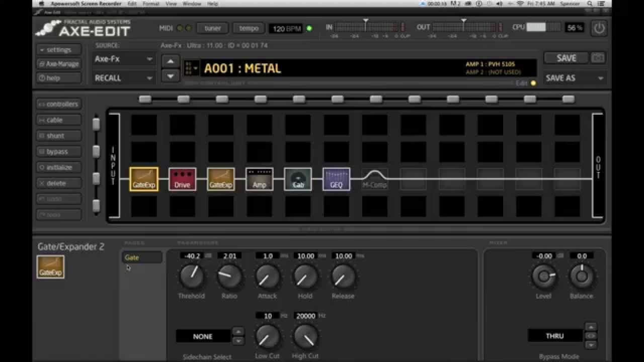The height and width of the screenshot is (362, 644).
Task: Click the Gate/Expander 2 thumbnail icon
Action: [50, 266]
